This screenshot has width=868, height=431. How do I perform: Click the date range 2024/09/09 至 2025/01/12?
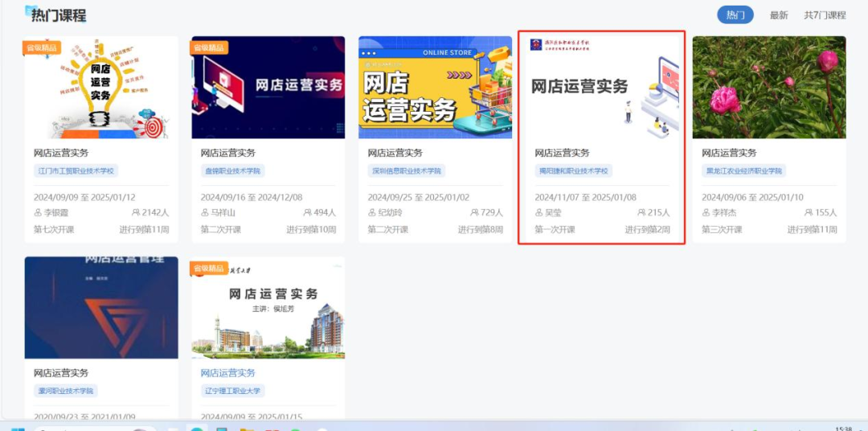click(84, 197)
